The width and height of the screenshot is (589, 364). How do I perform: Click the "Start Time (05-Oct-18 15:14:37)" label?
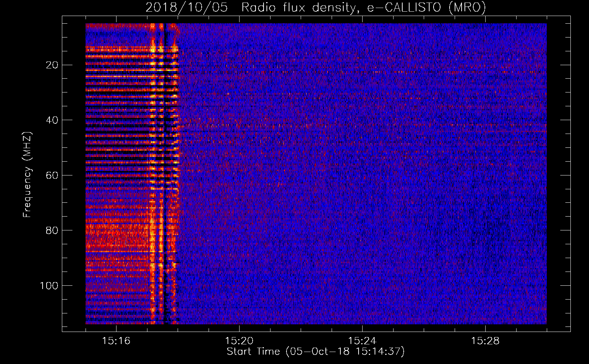(x=316, y=352)
